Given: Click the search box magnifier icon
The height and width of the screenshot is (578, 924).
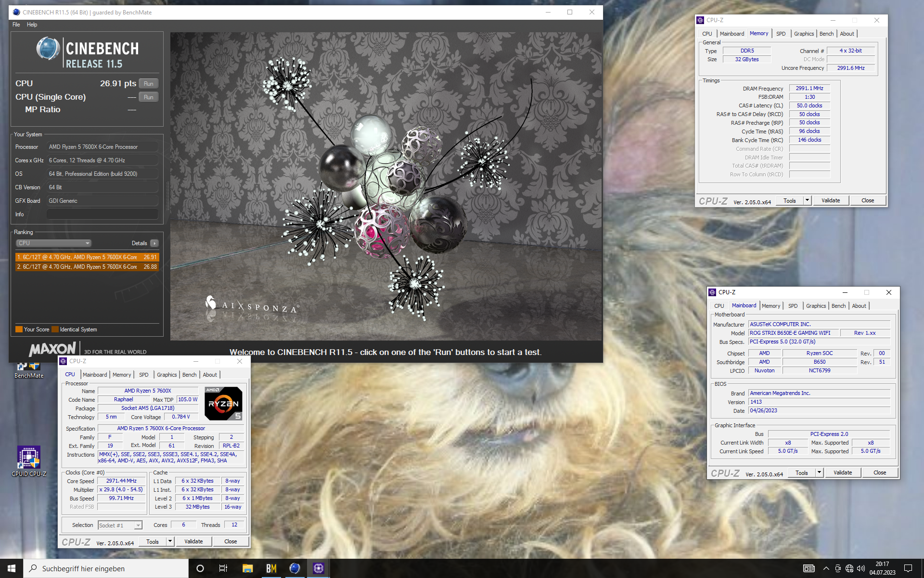Looking at the screenshot, I should 33,568.
